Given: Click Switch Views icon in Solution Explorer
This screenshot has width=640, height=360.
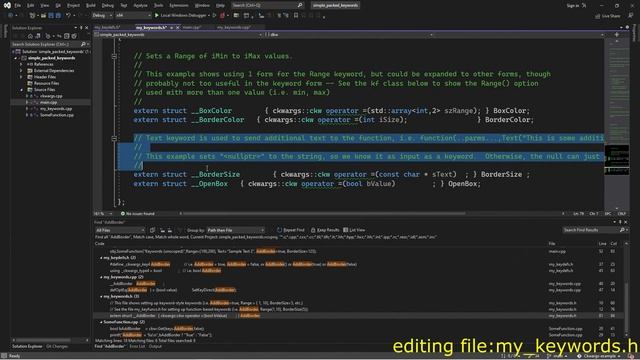Looking at the screenshot, I should (x=38, y=36).
